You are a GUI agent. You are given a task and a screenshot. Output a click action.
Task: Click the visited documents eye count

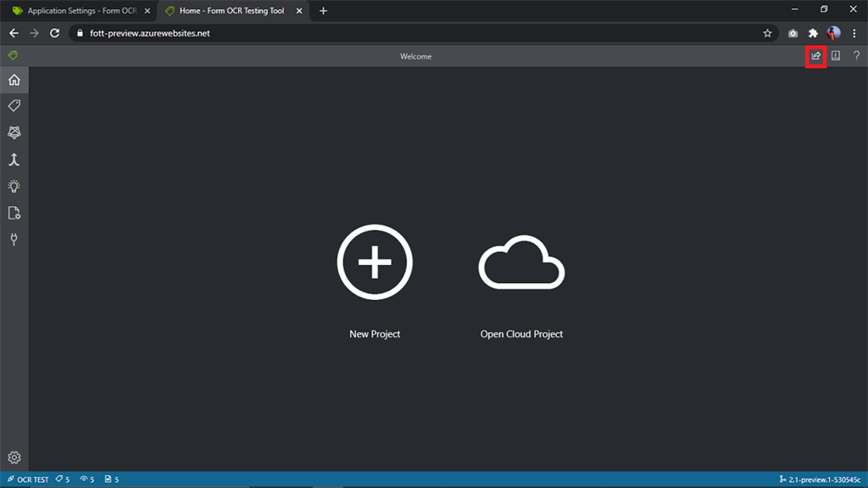[87, 480]
